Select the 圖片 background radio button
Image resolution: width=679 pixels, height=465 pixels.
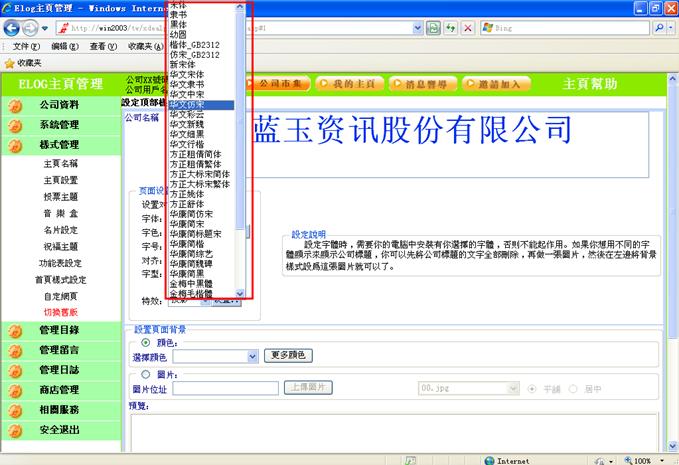click(147, 374)
